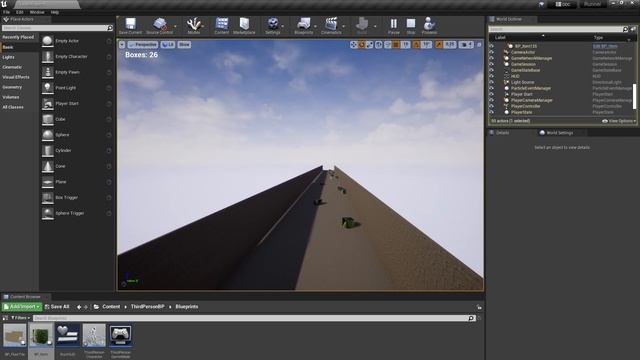Pause the running simulation

(x=393, y=26)
